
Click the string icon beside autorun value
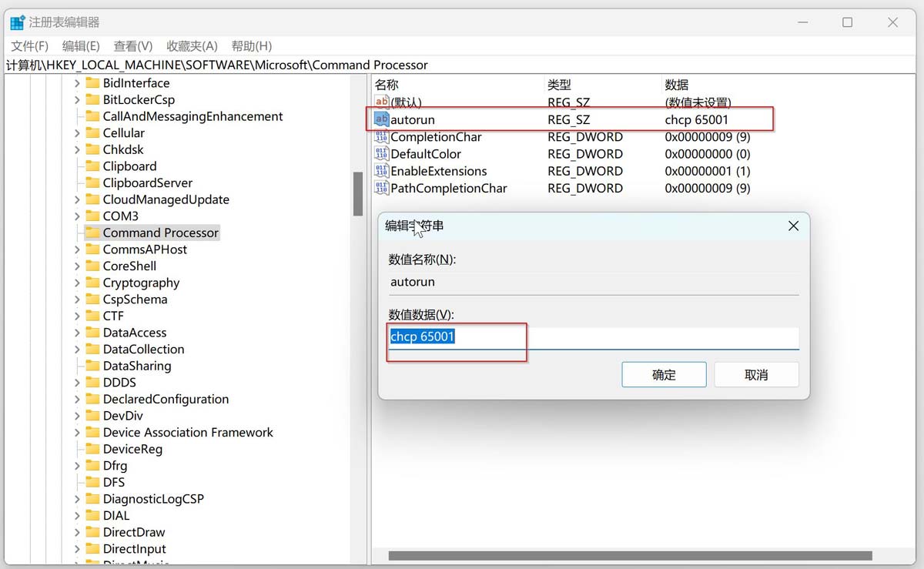tap(381, 119)
